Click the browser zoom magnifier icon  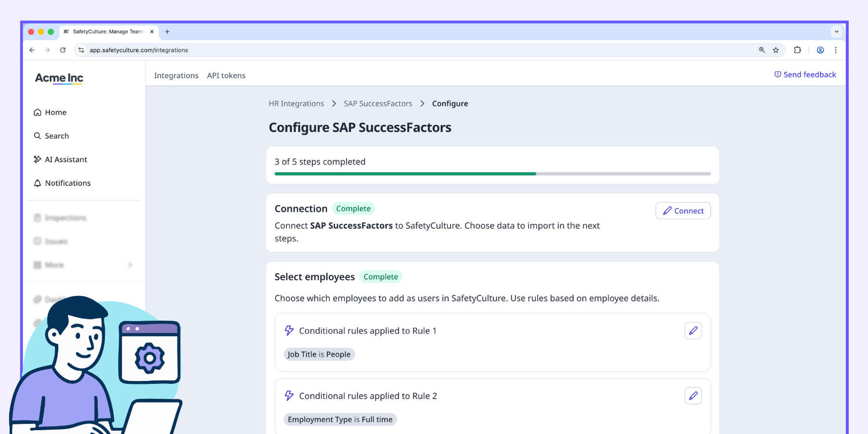point(762,50)
